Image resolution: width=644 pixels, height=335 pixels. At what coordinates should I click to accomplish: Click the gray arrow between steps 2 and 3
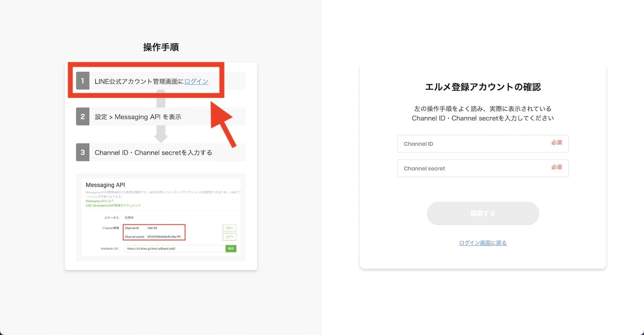(161, 134)
